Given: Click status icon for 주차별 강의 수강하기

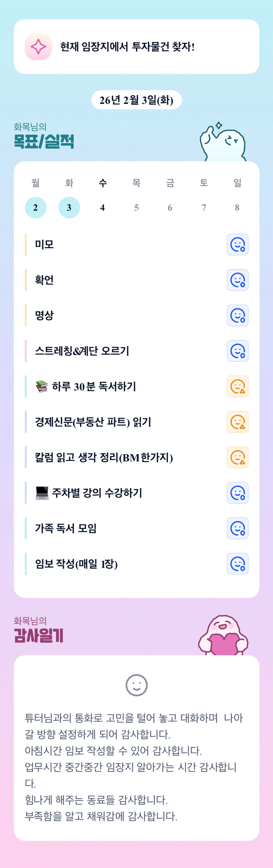Looking at the screenshot, I should click(x=238, y=493).
